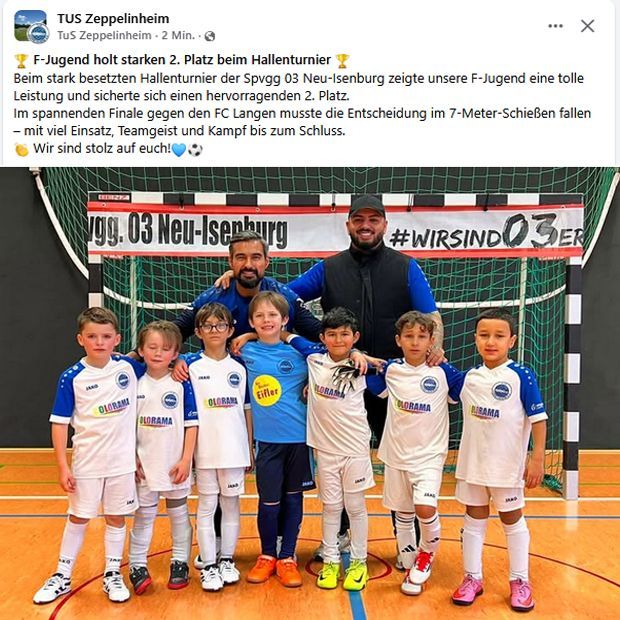Click the text line mentioning FC Langen

(x=302, y=113)
